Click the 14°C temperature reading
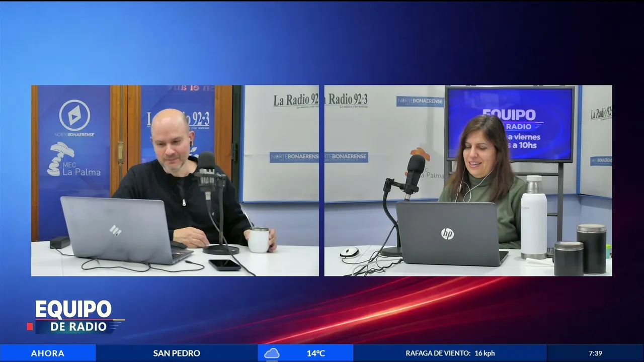Image resolution: width=644 pixels, height=362 pixels. click(x=316, y=353)
